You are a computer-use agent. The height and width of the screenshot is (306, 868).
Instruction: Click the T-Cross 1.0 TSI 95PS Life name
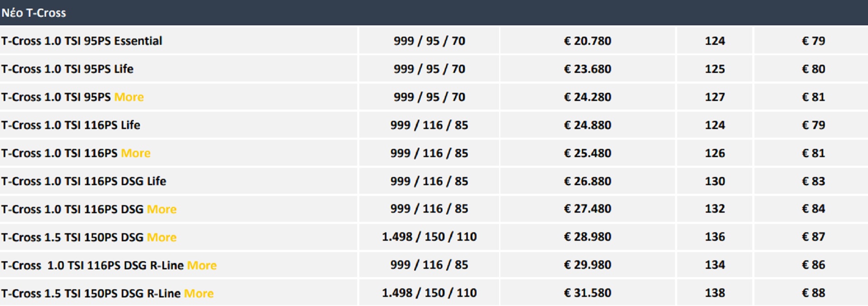[67, 69]
